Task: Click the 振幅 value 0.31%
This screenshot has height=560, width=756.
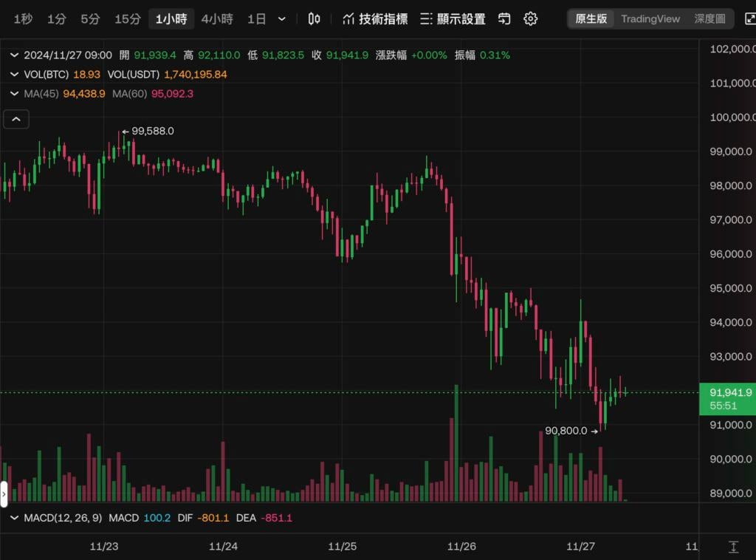Action: tap(495, 55)
